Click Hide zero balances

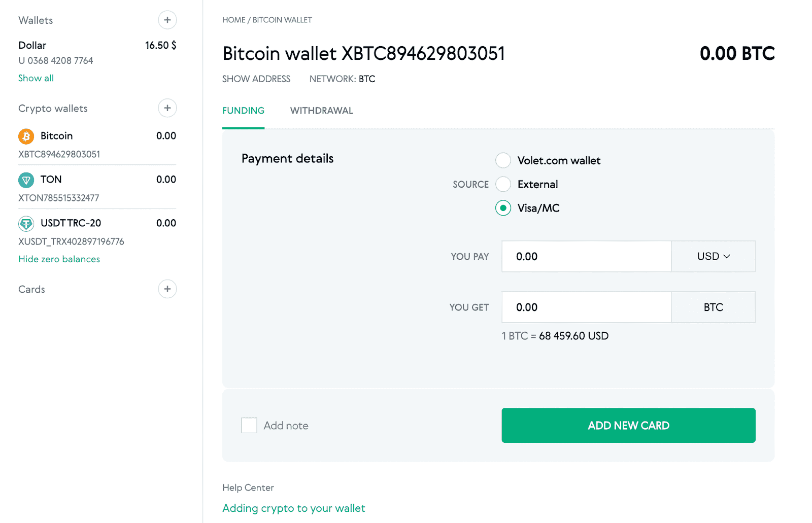[59, 259]
